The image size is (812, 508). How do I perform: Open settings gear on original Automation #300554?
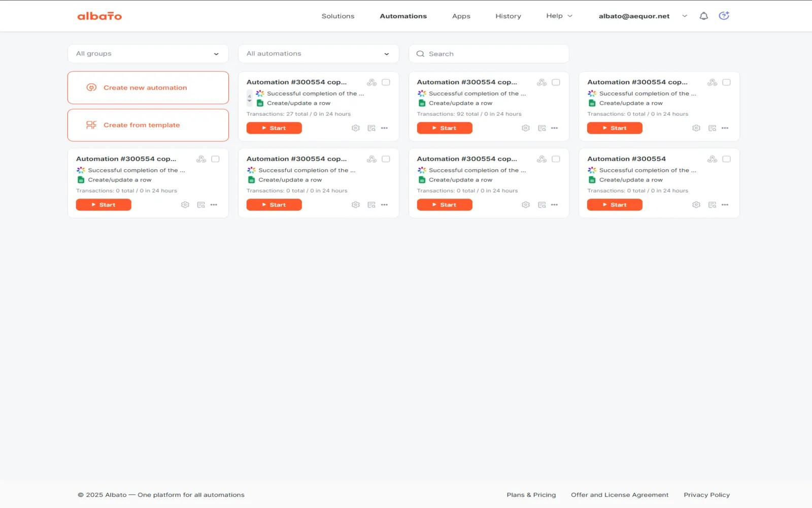[696, 205]
